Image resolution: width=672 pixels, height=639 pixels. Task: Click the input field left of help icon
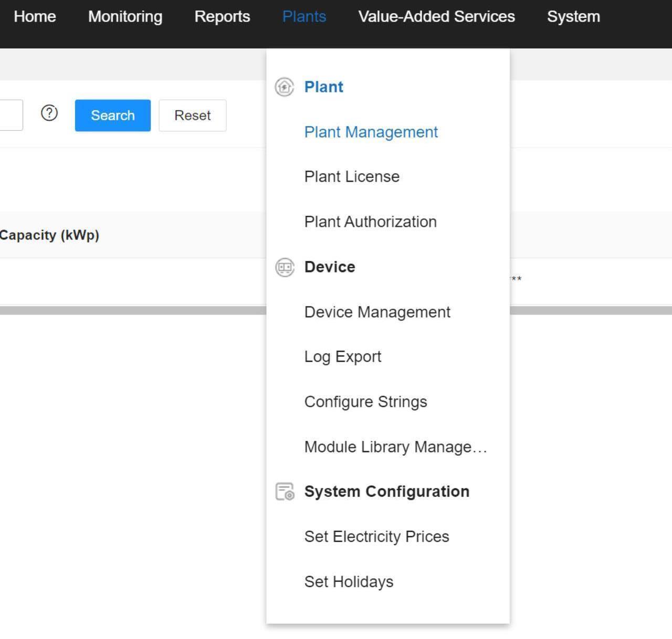pyautogui.click(x=11, y=116)
